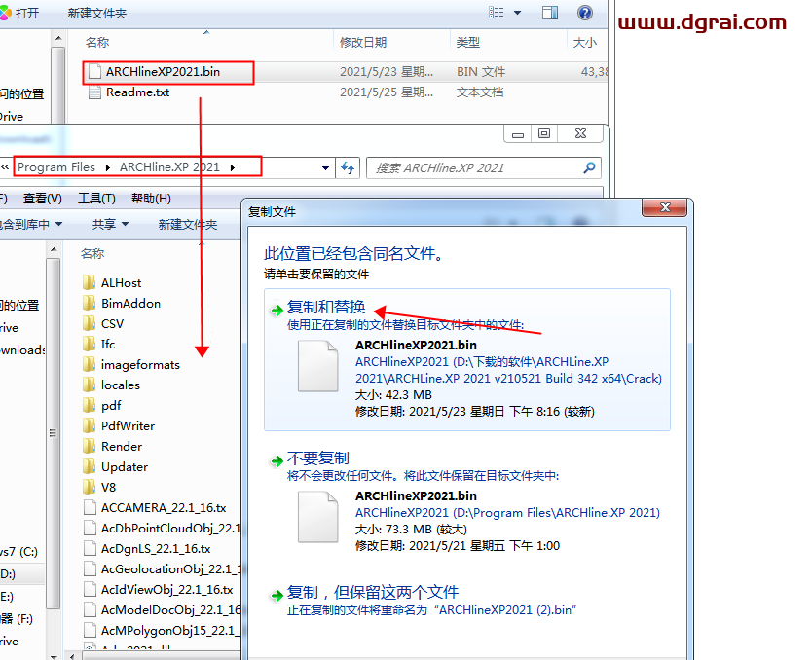Click the refresh button beside address bar
Screen dimensions: 812x660
348,167
